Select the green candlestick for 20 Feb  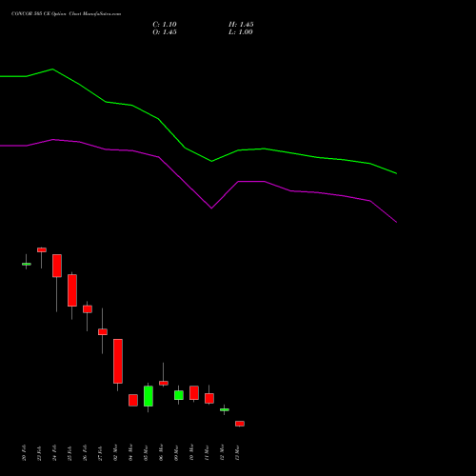pos(27,264)
